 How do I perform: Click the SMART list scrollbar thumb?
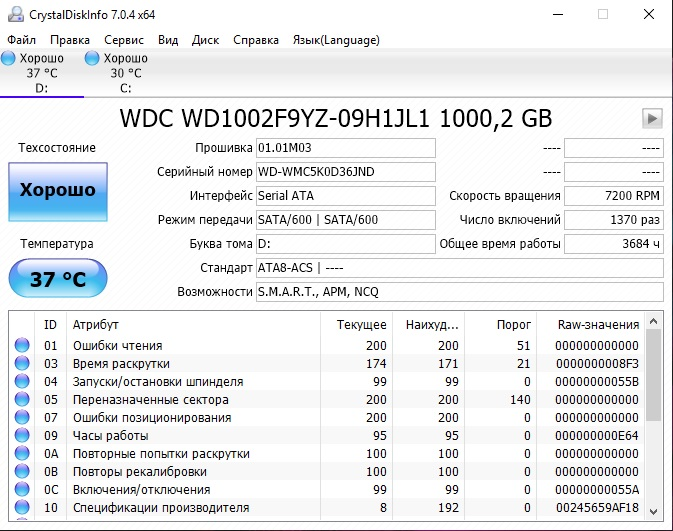(x=654, y=375)
